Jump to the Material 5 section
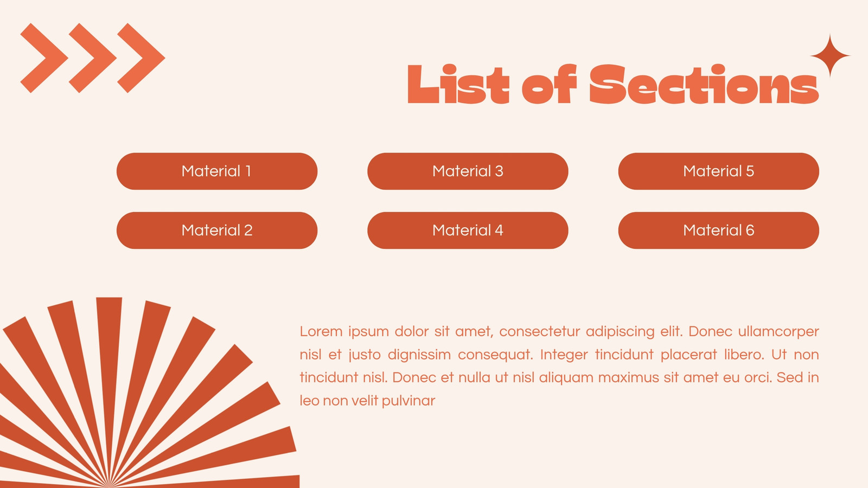The width and height of the screenshot is (868, 488). pyautogui.click(x=719, y=171)
